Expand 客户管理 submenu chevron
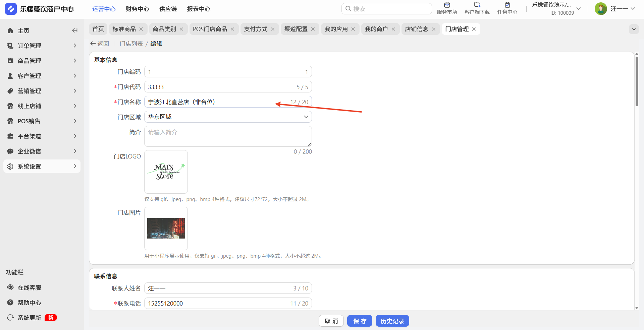 click(x=75, y=76)
